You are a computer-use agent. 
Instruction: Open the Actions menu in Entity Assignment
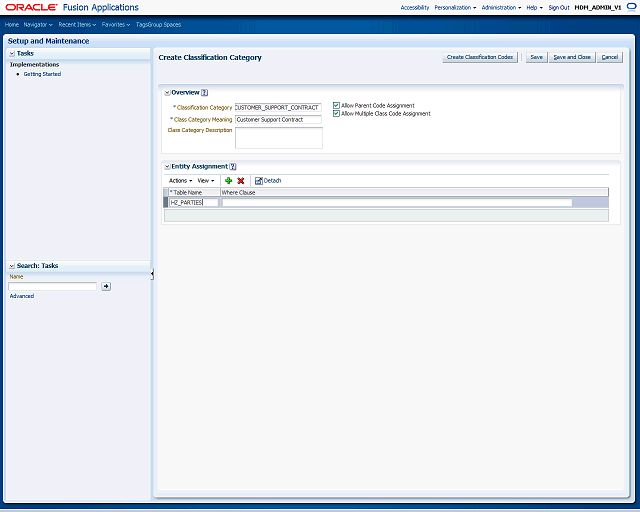tap(180, 180)
